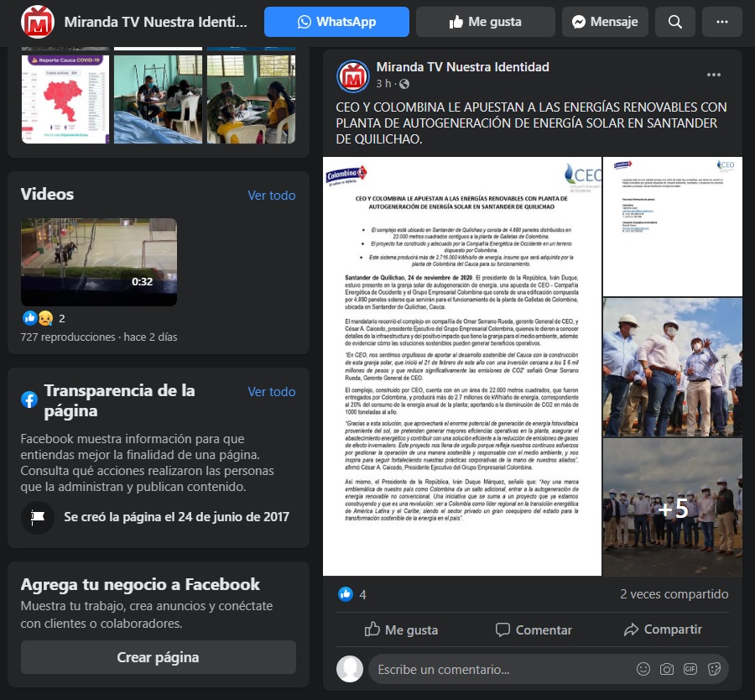The image size is (755, 700).
Task: Click Me gusta under the post
Action: pyautogui.click(x=402, y=629)
